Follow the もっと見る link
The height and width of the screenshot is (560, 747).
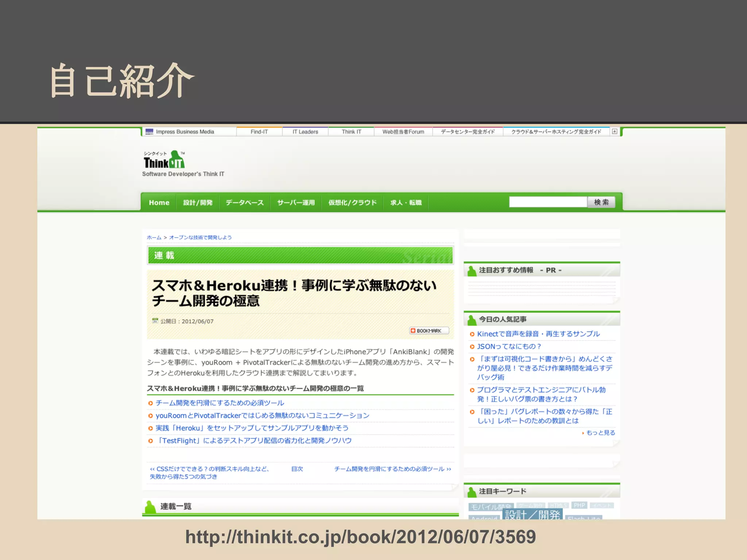pyautogui.click(x=600, y=433)
